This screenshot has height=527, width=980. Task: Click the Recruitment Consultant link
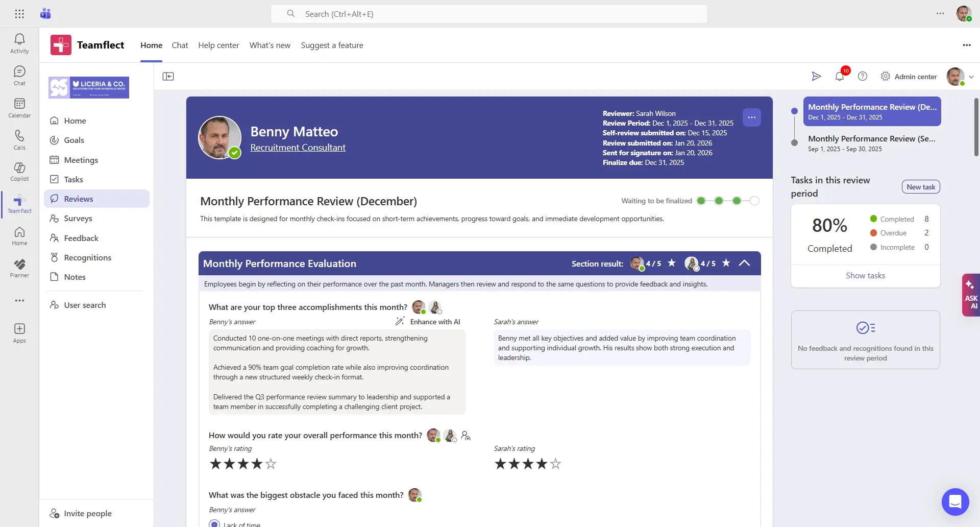pos(298,147)
